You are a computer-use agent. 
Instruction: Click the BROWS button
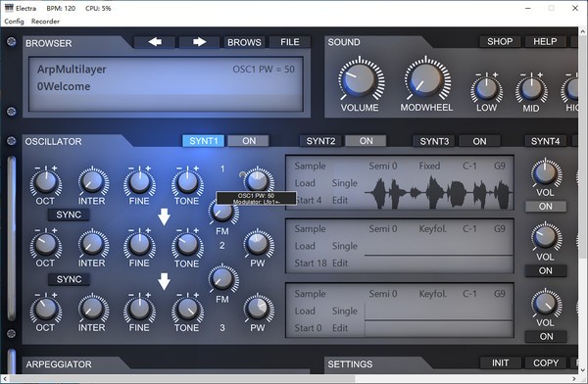point(244,42)
